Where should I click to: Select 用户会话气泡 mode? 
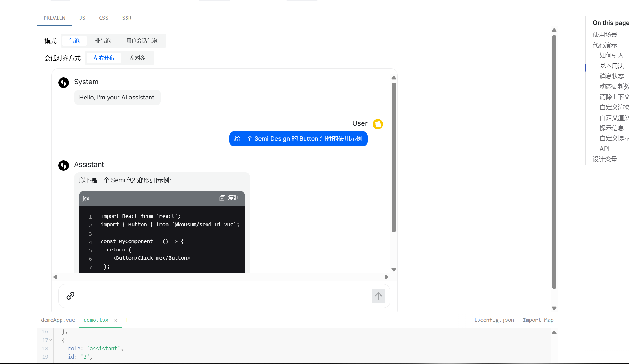pos(142,41)
